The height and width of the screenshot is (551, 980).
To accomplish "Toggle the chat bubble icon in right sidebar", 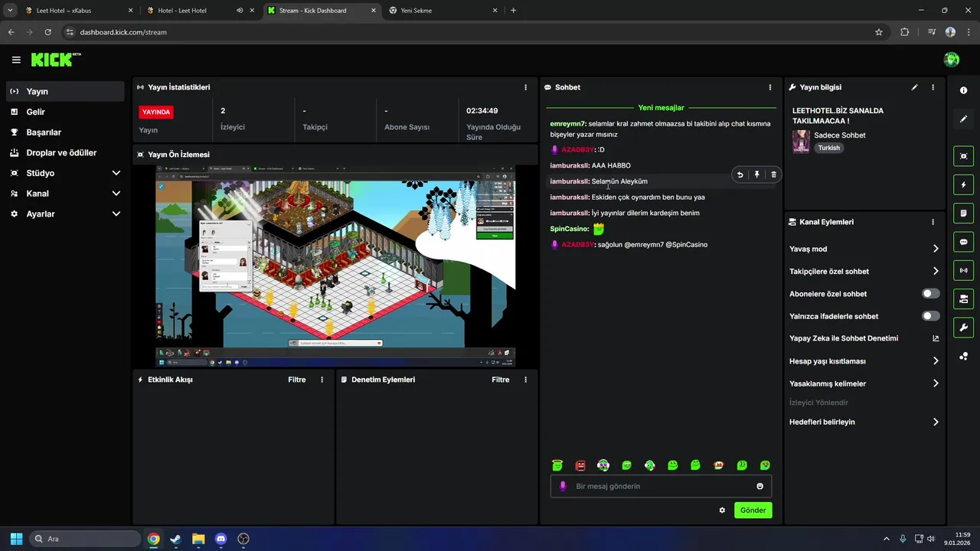I will [963, 242].
